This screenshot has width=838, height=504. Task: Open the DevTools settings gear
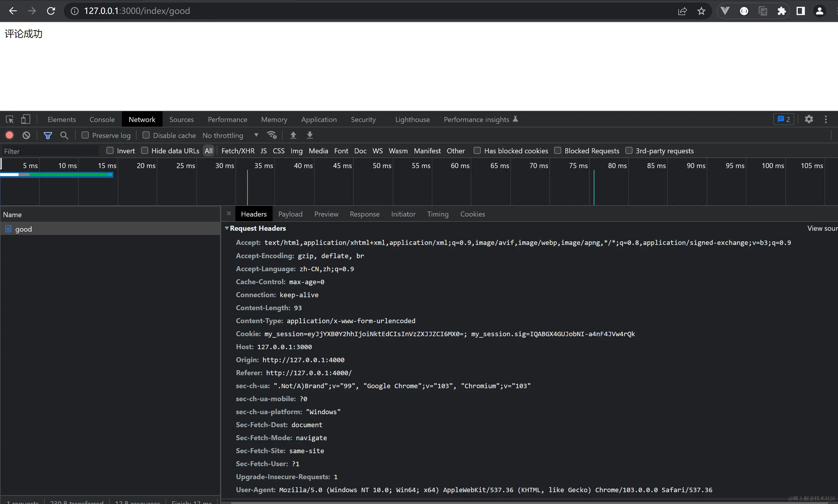point(809,119)
